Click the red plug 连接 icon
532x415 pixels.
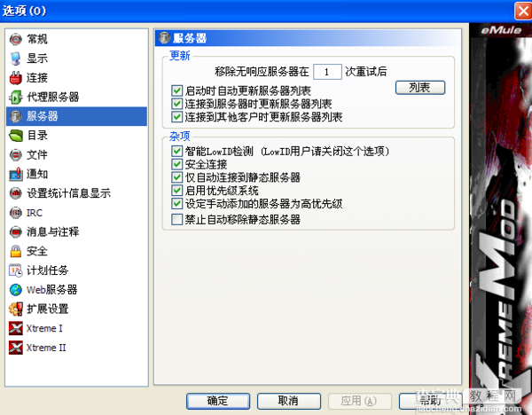click(16, 78)
